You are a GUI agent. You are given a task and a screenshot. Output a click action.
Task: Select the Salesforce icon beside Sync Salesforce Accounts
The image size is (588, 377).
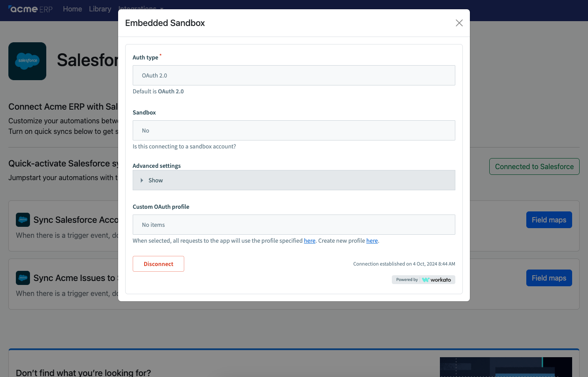[x=22, y=219]
